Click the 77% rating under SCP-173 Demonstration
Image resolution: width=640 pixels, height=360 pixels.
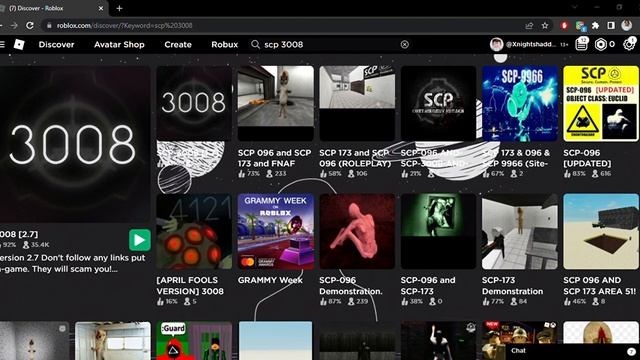click(497, 301)
